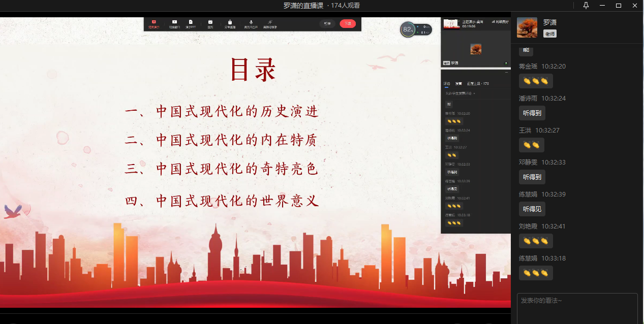Screen dimensions: 644x324
Task: Pin the window with the pushpin icon
Action: click(x=586, y=6)
